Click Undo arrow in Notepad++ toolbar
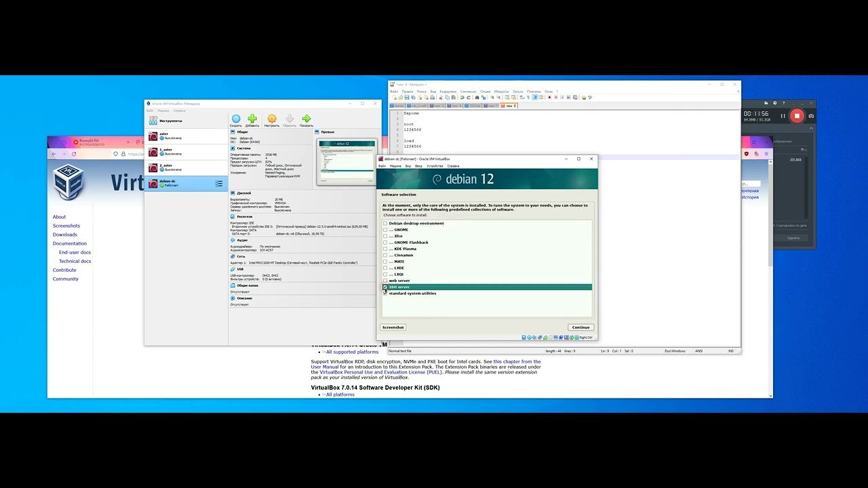 (462, 98)
